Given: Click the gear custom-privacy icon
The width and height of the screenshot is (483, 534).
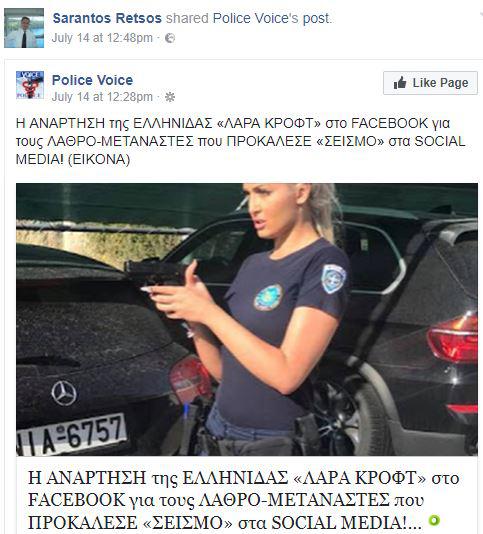Looking at the screenshot, I should click(x=170, y=97).
